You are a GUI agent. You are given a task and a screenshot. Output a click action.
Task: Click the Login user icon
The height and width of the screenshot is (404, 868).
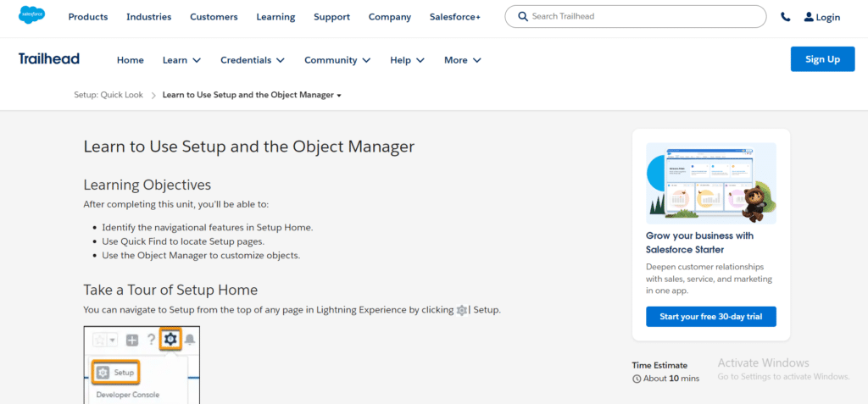tap(809, 17)
